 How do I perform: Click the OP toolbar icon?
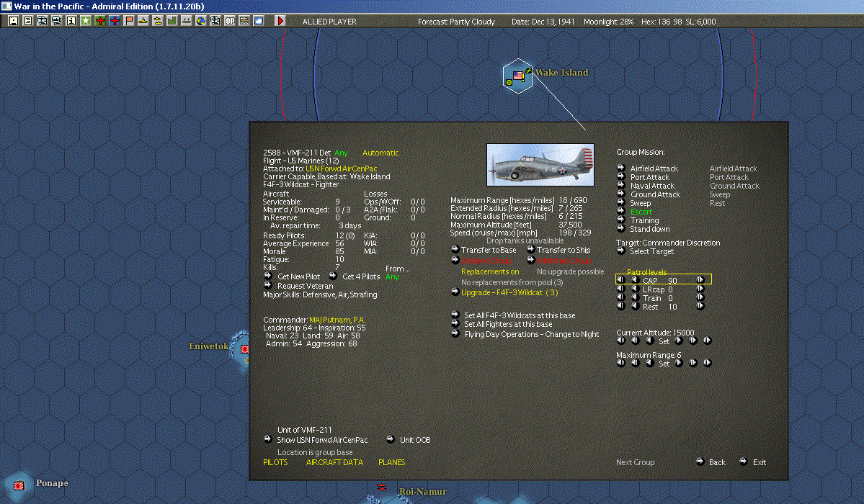tap(230, 21)
